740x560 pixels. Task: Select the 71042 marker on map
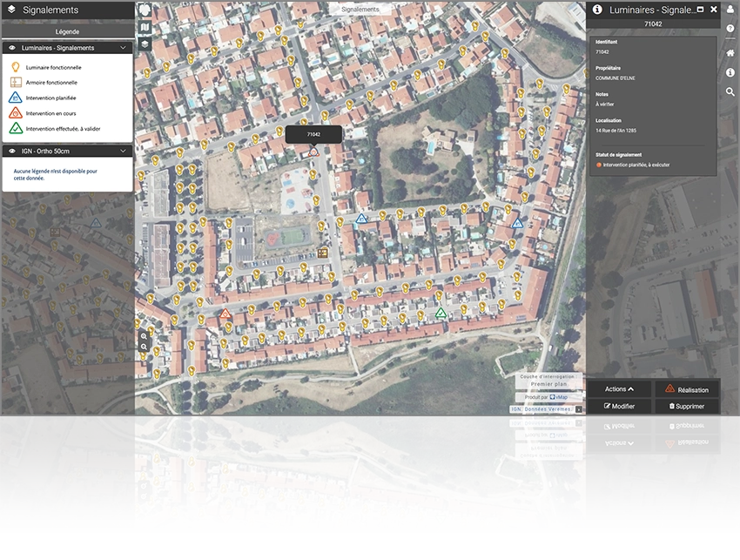pyautogui.click(x=313, y=152)
